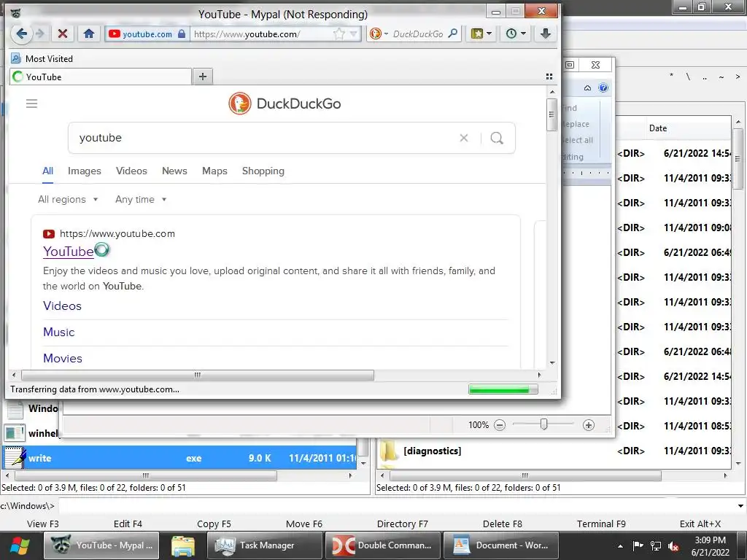Click the DuckDuckGo logo

[285, 104]
